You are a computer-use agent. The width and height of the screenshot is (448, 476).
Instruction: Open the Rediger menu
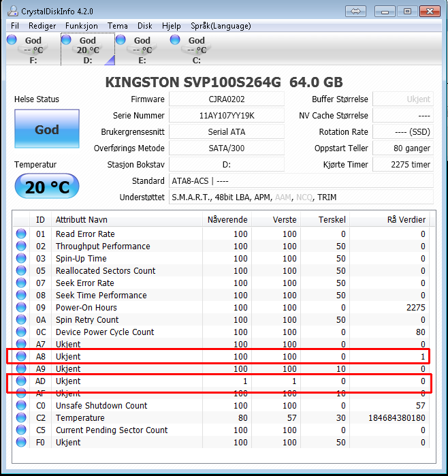[x=42, y=26]
